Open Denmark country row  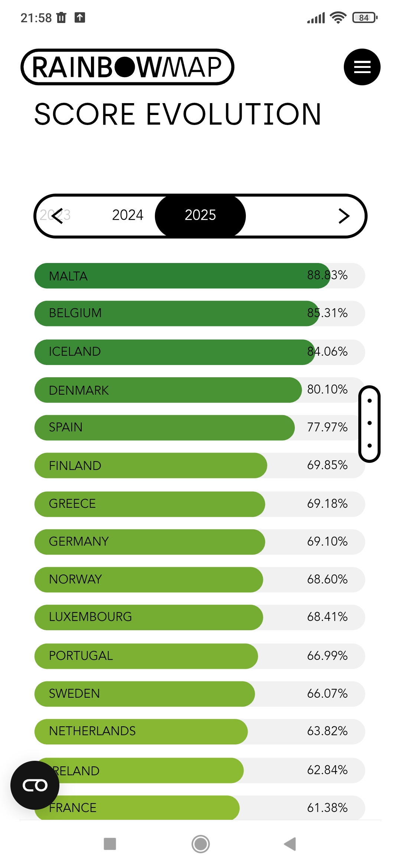coord(200,390)
